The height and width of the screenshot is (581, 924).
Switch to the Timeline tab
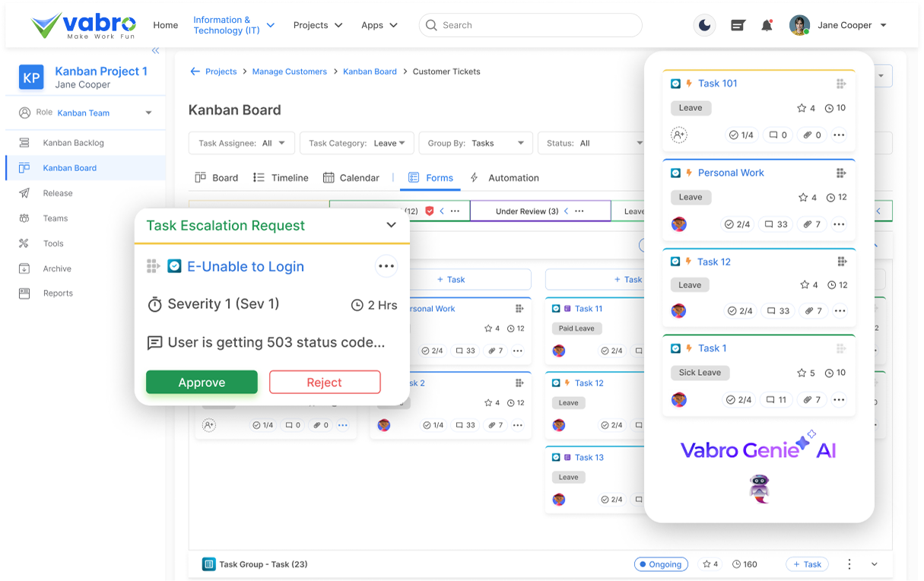click(281, 178)
